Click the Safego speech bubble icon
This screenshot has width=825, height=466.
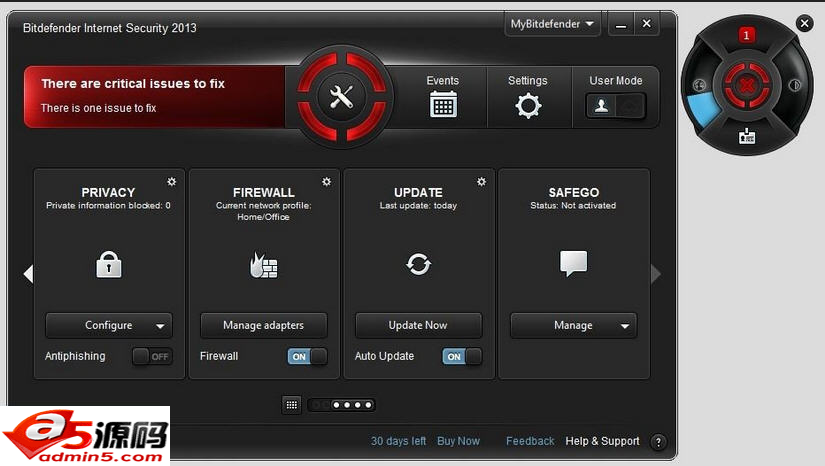pos(573,263)
